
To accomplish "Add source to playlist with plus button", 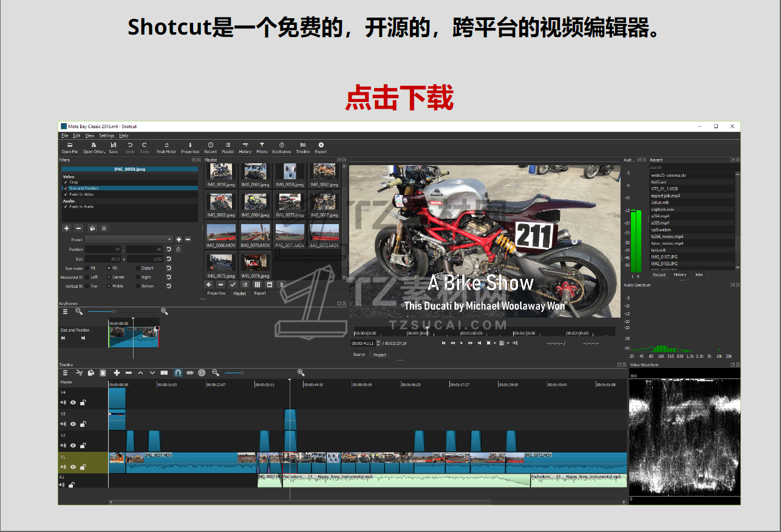I will pyautogui.click(x=208, y=284).
